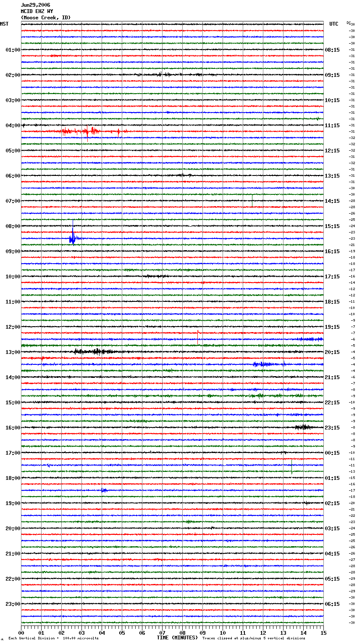Click the black seismic event on 13:00 trace
This screenshot has width=357, height=644.
(94, 352)
